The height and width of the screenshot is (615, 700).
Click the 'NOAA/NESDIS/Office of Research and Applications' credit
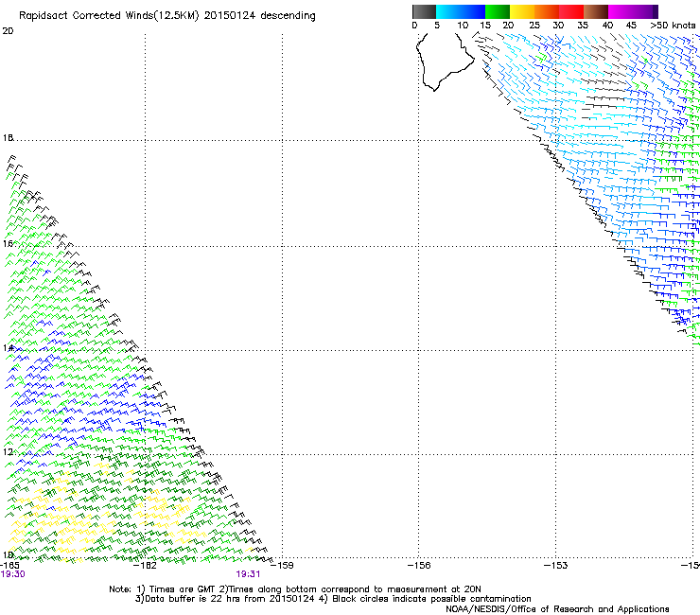557,609
